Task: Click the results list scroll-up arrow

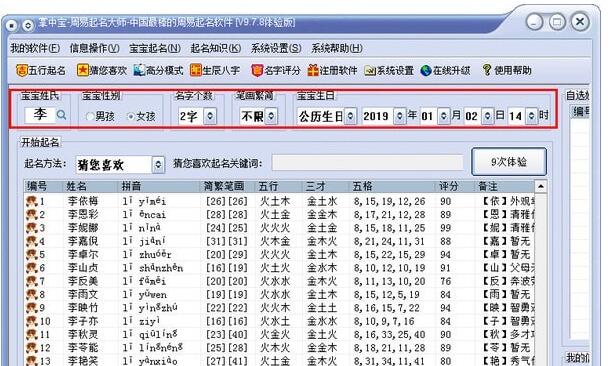Action: (x=541, y=186)
